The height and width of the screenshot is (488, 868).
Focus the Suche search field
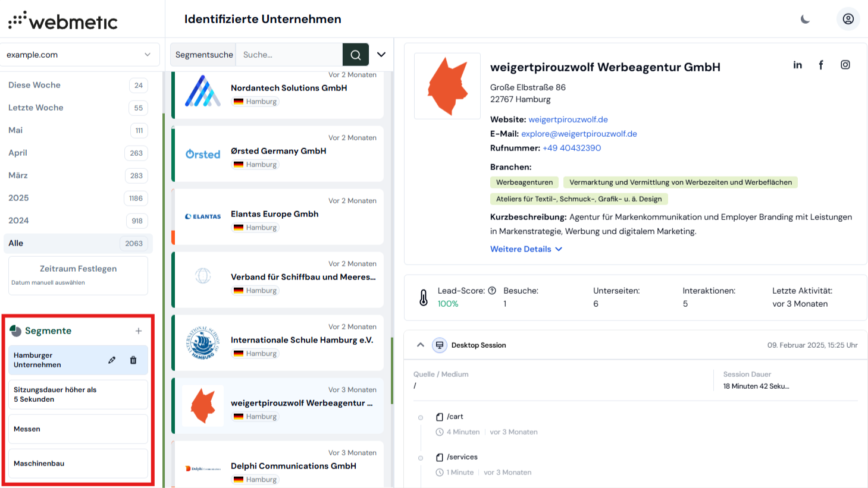coord(289,55)
